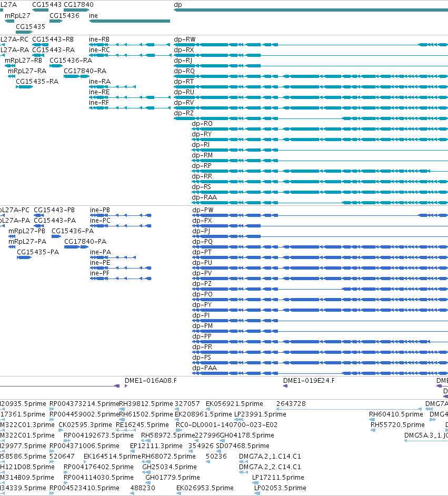The width and height of the screenshot is (448, 496).
Task: Click the LP17211.5prime EST label
Action: [278, 478]
